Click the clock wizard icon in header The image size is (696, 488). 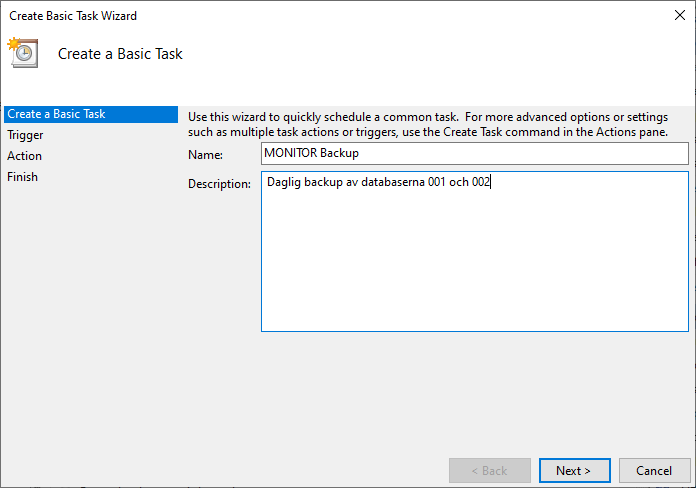click(x=22, y=53)
